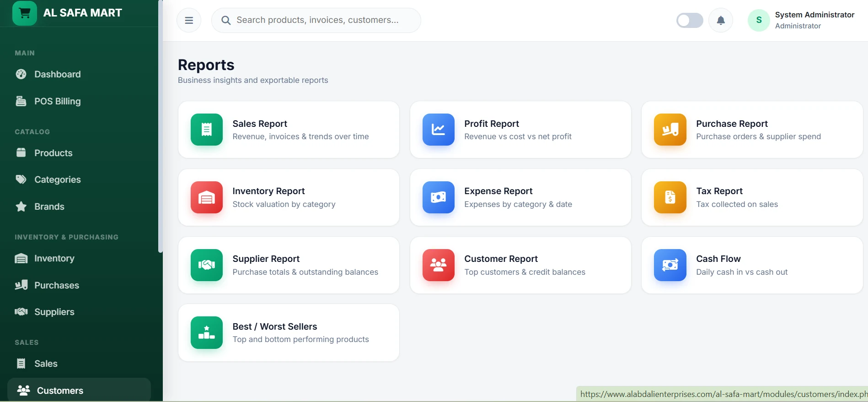Screen dimensions: 868x402
Task: Click the search products input field
Action: click(316, 20)
